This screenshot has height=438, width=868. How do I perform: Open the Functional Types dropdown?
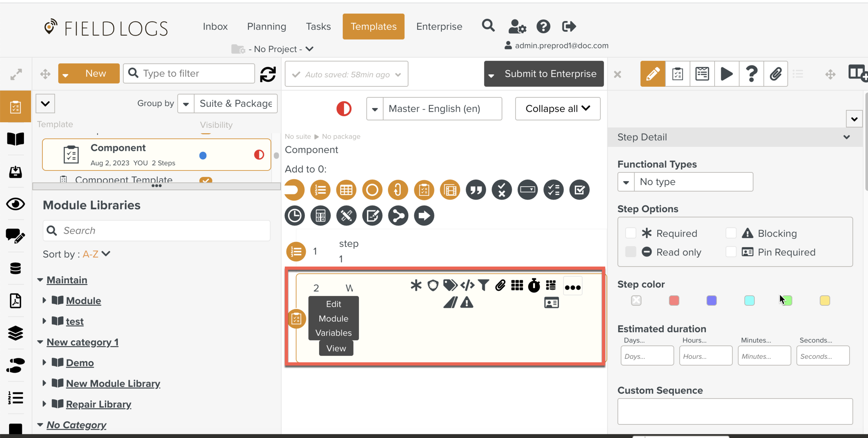click(626, 182)
